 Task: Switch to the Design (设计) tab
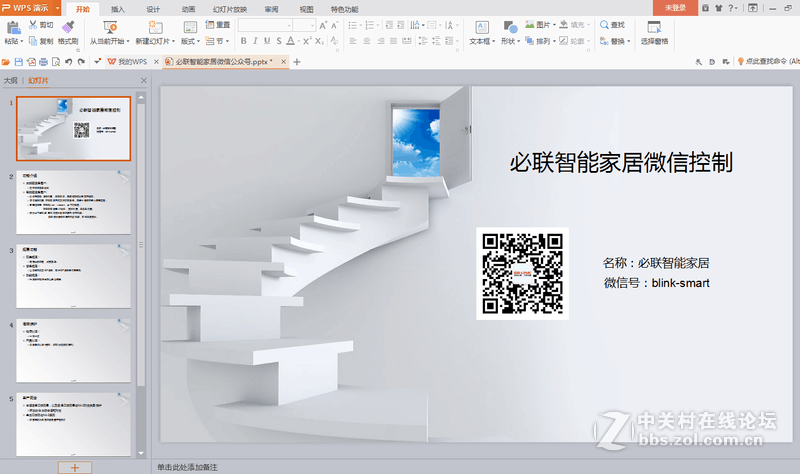(x=153, y=9)
